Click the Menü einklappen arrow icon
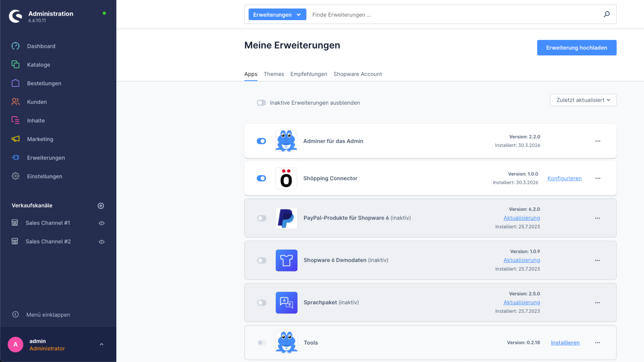This screenshot has height=362, width=644. click(x=15, y=314)
